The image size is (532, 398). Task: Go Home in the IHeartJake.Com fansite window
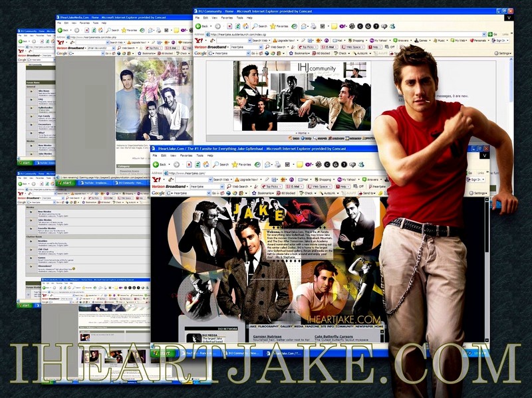206,164
